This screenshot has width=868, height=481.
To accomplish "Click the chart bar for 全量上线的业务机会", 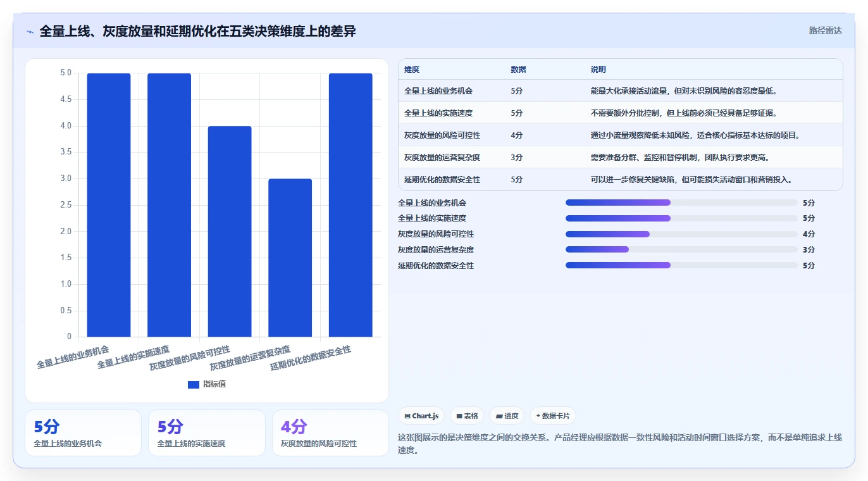I will (x=109, y=205).
